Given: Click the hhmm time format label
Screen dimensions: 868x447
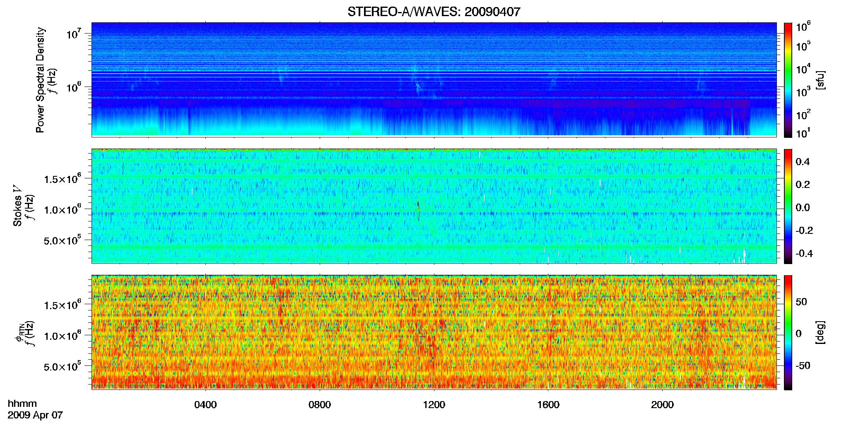Looking at the screenshot, I should 22,404.
